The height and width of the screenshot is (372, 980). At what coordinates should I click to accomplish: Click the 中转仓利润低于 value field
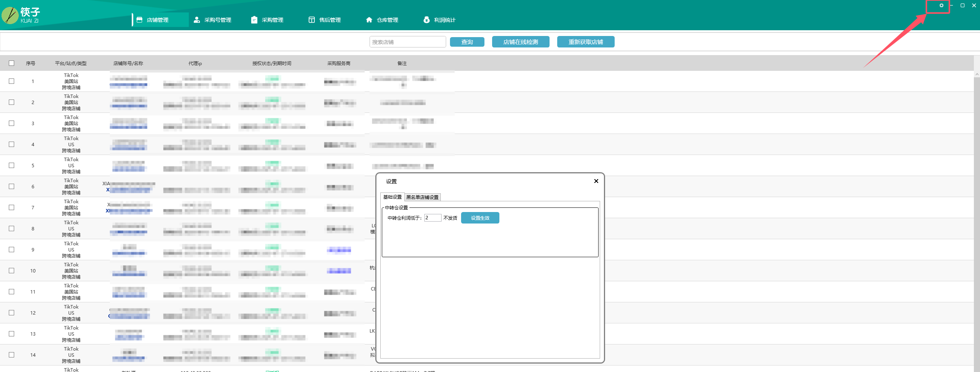pos(432,218)
